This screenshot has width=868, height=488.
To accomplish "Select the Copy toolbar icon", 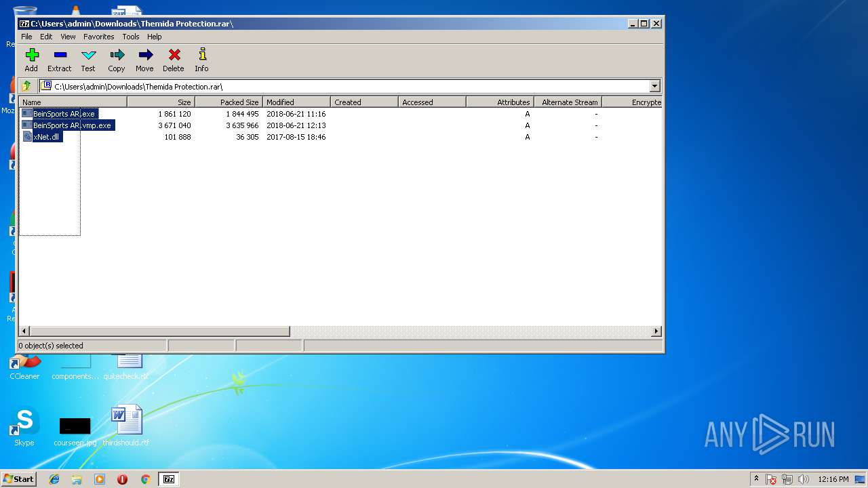I will pyautogui.click(x=117, y=60).
